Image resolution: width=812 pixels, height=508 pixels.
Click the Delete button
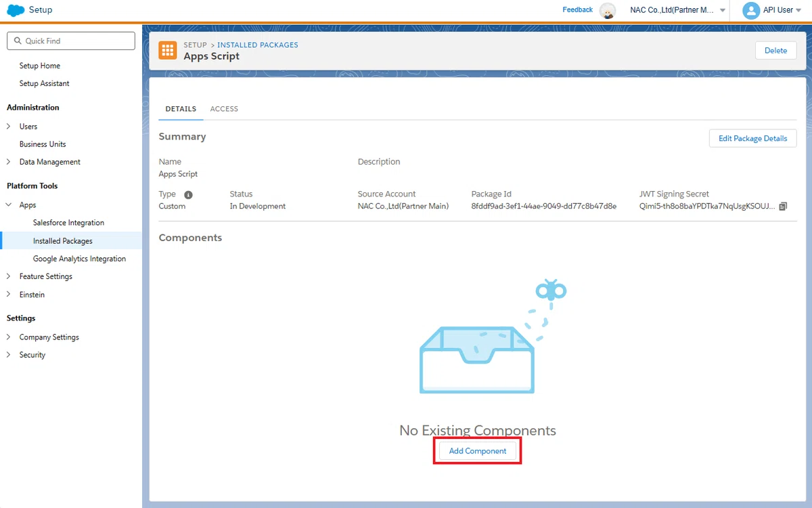(775, 51)
